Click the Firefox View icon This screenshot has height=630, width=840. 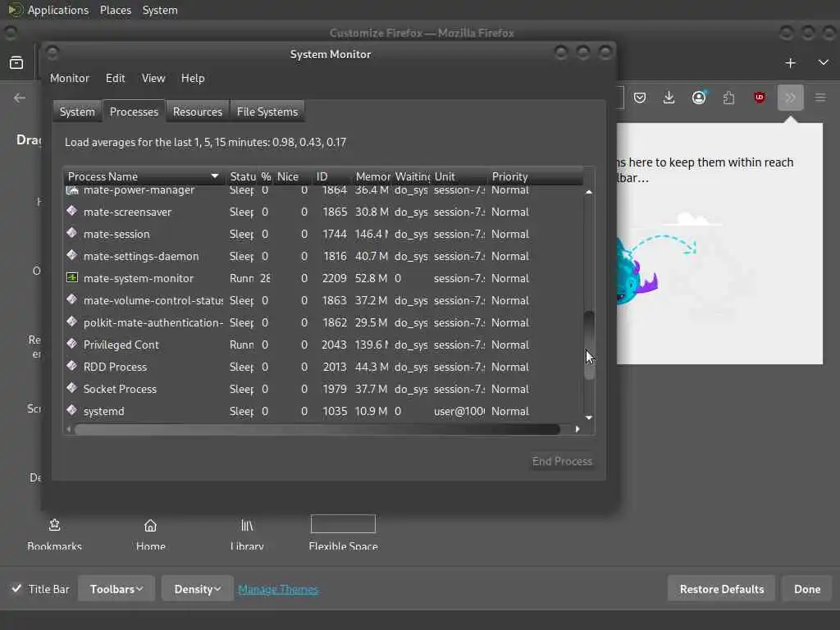(x=16, y=62)
